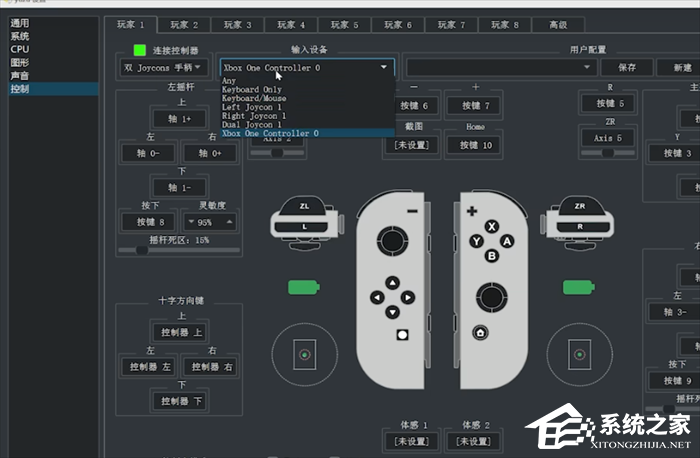
Task: Rebind left stick left 轴 0- button
Action: (x=148, y=154)
